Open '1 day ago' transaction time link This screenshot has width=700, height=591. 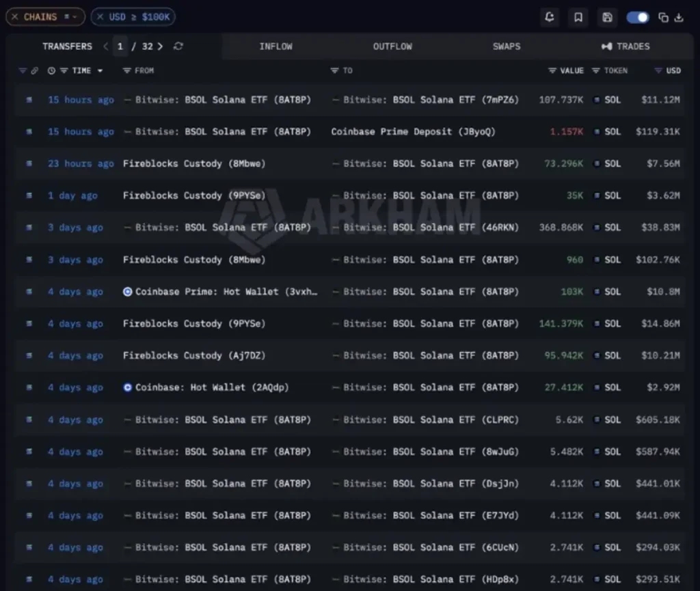point(72,195)
